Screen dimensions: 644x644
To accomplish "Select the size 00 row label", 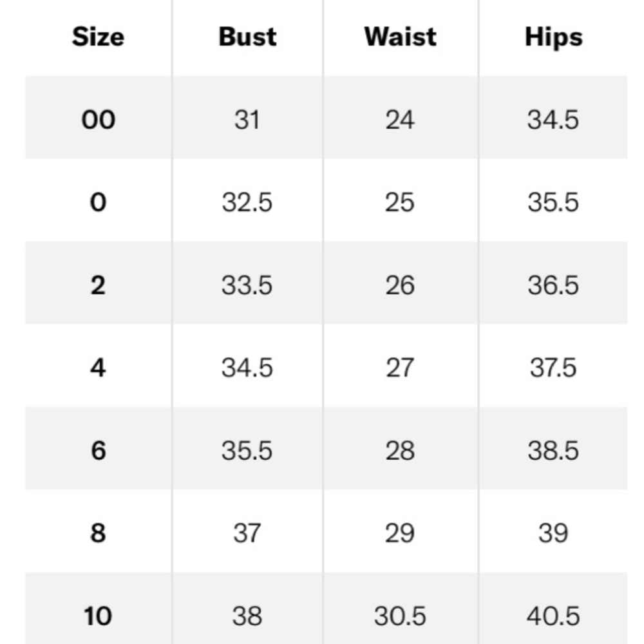I will 98,120.
